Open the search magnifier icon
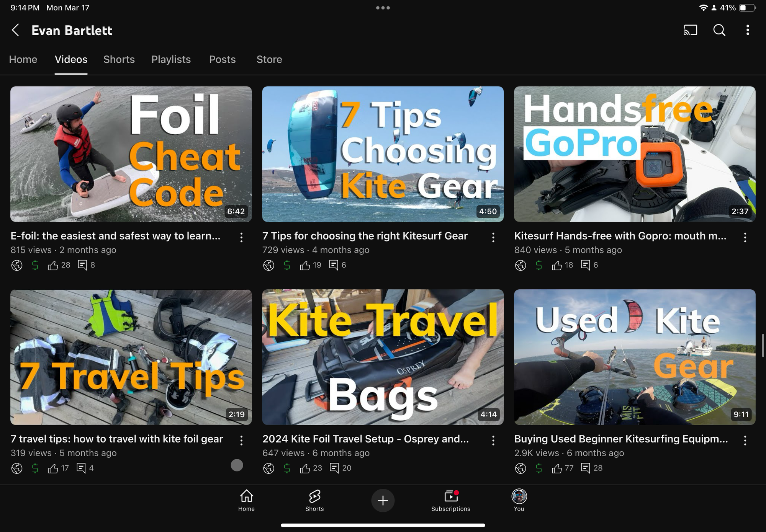 719,30
